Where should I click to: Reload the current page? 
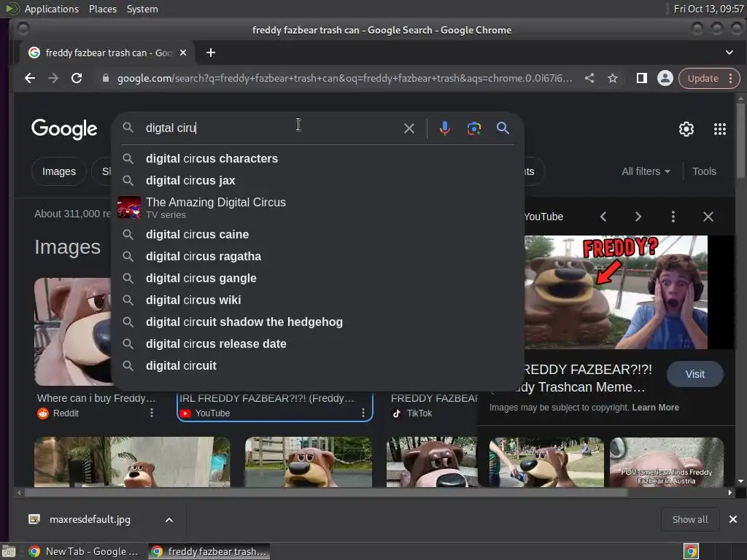[x=77, y=78]
